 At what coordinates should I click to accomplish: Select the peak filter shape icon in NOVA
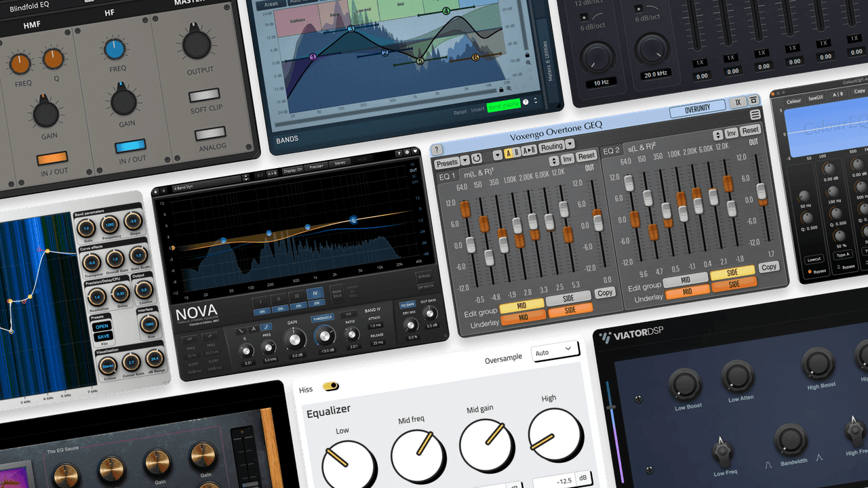[x=252, y=329]
